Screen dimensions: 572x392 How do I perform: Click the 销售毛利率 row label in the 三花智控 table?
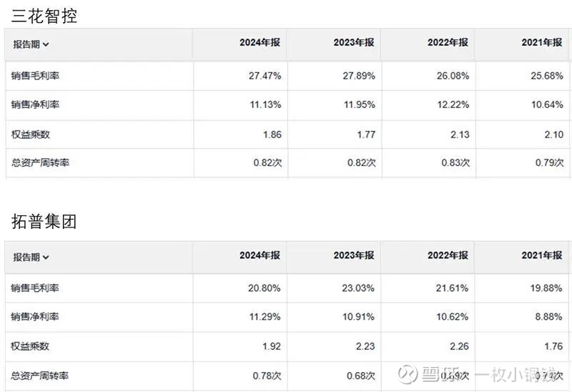click(35, 75)
